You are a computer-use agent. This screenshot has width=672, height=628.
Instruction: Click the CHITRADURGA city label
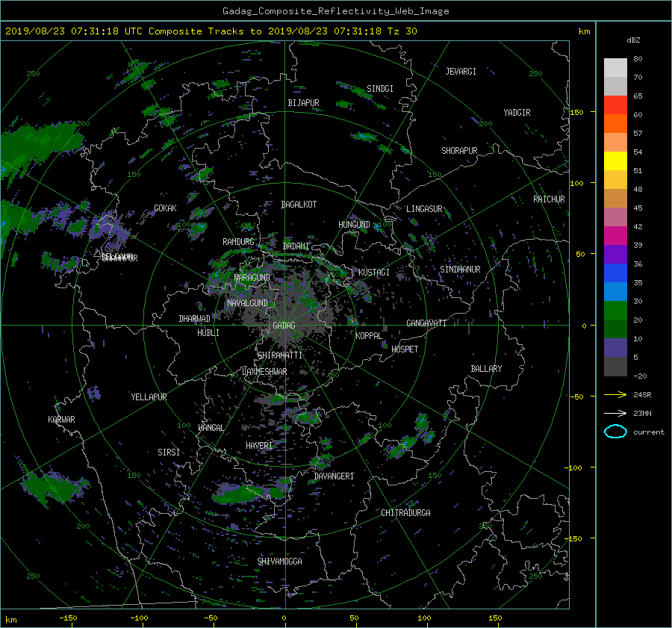pyautogui.click(x=406, y=513)
